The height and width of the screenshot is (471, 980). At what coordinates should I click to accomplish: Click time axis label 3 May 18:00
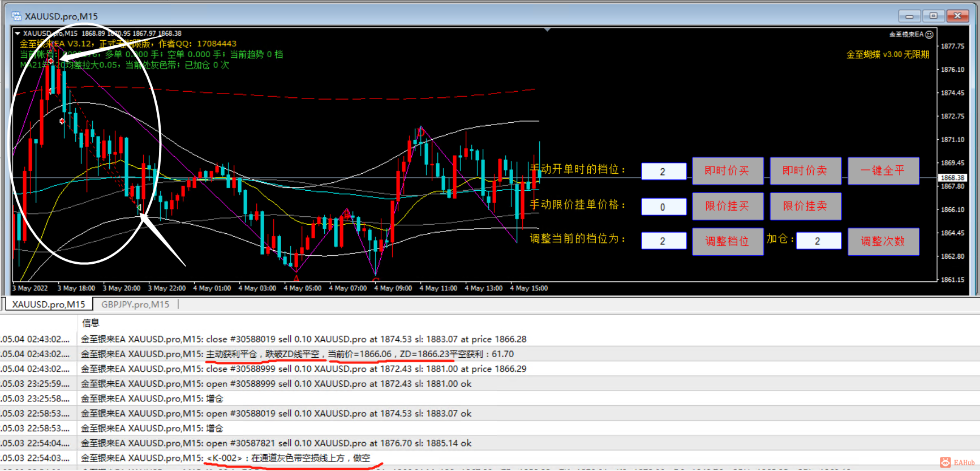pyautogui.click(x=76, y=288)
